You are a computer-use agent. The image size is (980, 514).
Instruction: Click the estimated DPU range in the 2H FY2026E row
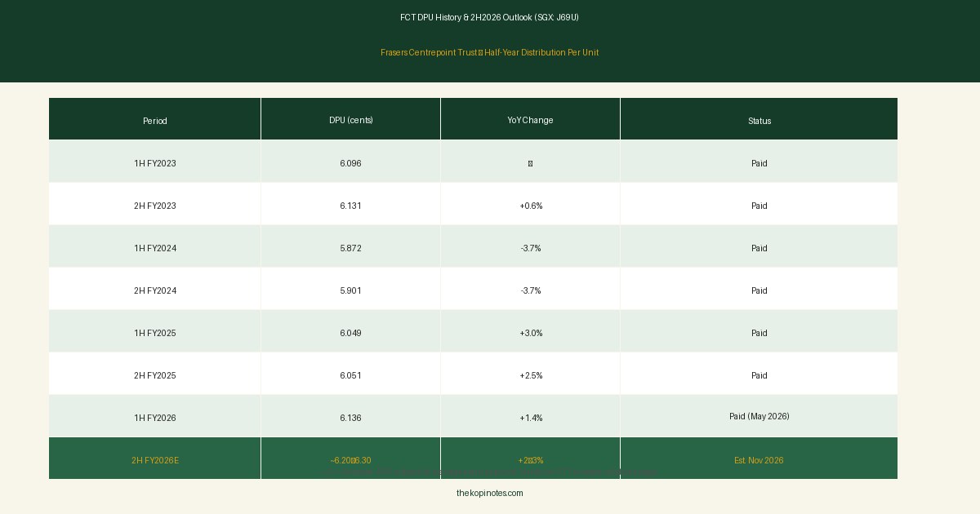[x=351, y=460]
